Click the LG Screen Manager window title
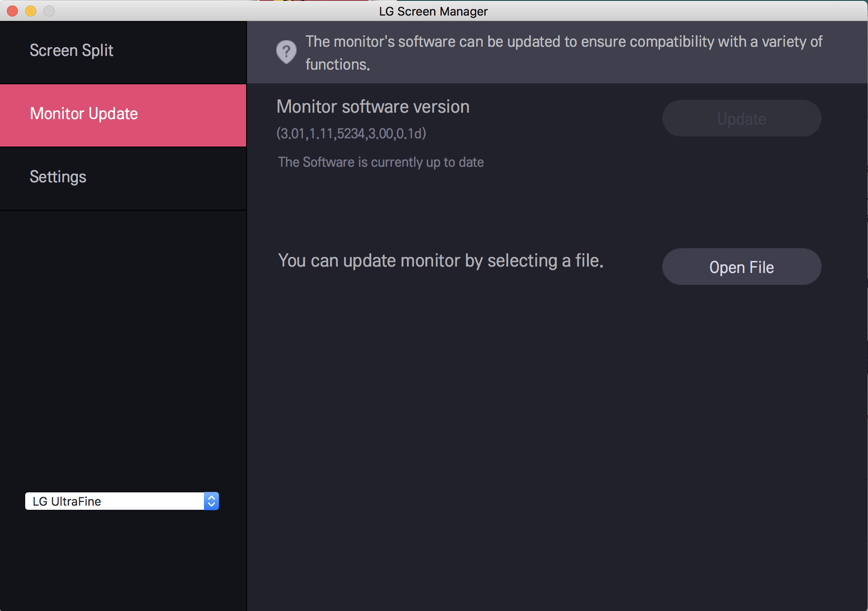Viewport: 868px width, 611px height. point(434,11)
